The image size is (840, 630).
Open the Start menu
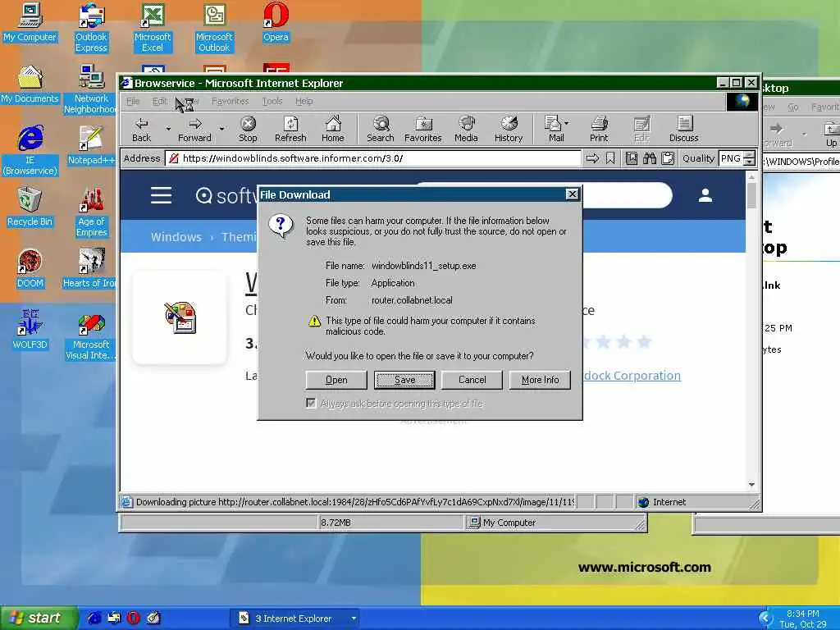tap(39, 618)
